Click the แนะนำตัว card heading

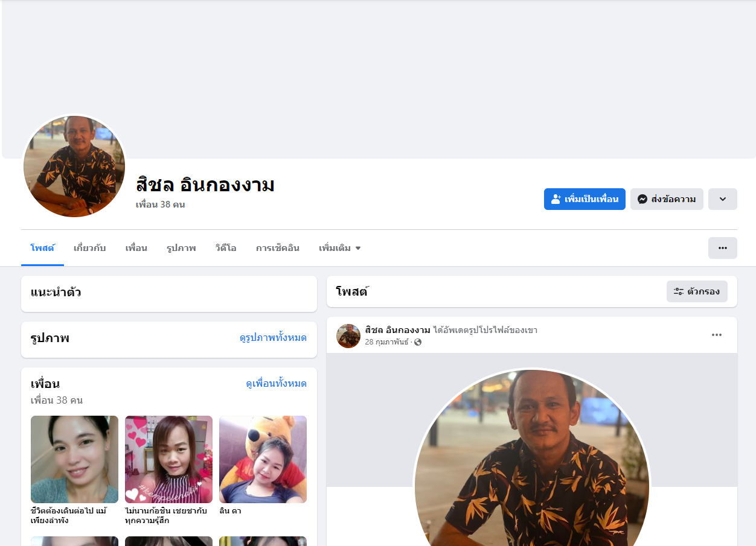tap(56, 293)
